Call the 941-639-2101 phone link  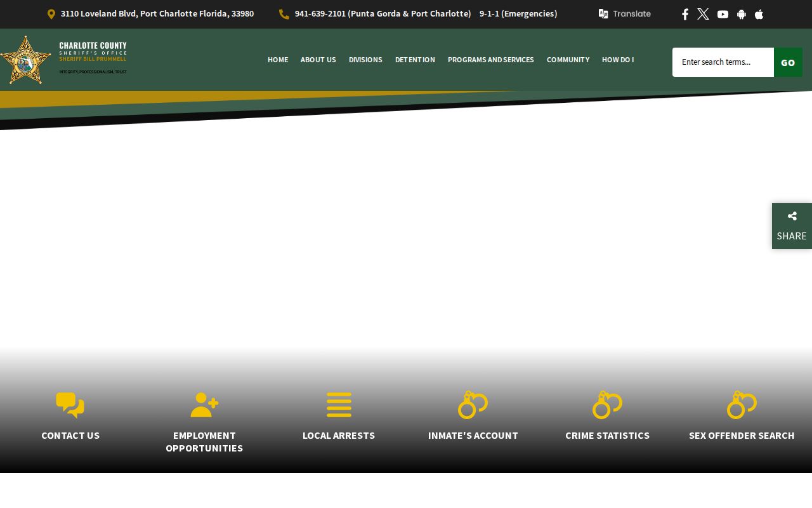coord(383,14)
